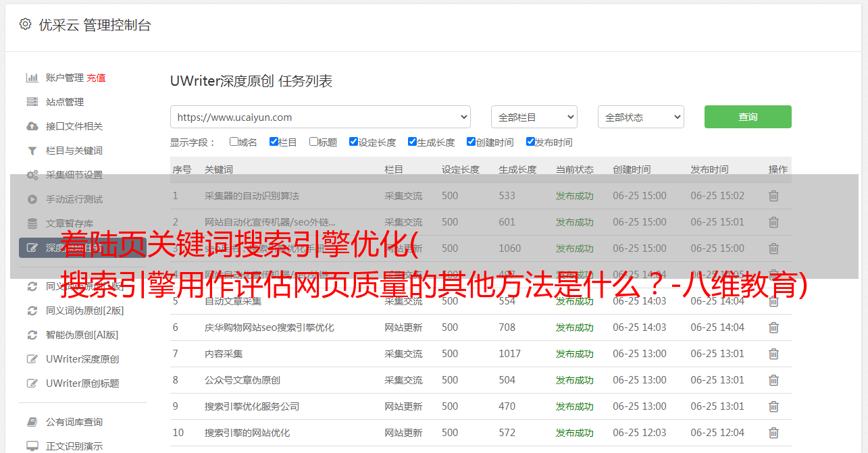Open 手动运行测试 in the sidebar
The width and height of the screenshot is (868, 453).
[x=74, y=199]
